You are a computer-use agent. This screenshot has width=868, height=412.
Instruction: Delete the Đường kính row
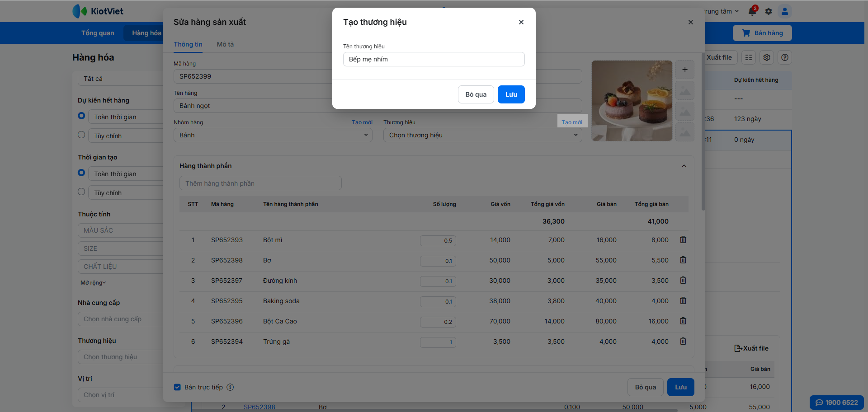coord(683,281)
